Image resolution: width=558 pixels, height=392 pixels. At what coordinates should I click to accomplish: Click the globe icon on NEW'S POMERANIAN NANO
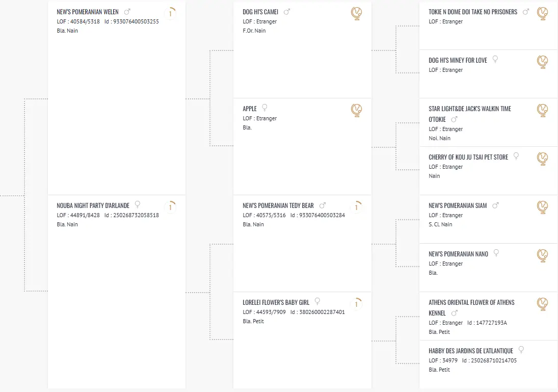coord(542,255)
